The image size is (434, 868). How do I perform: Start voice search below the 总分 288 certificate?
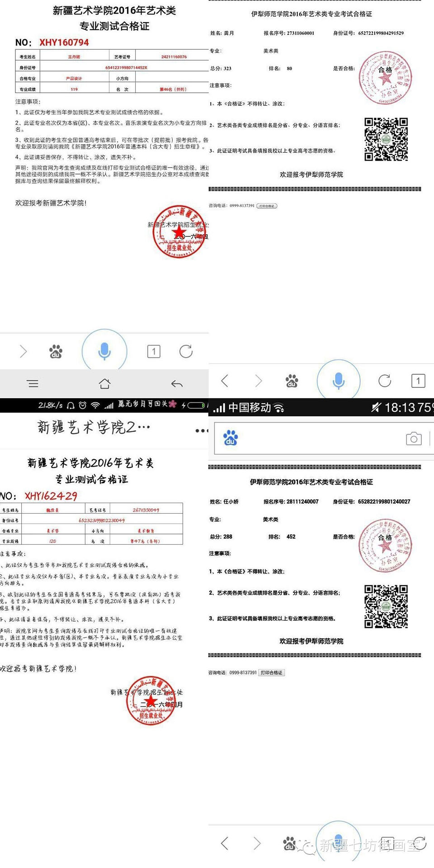(x=338, y=843)
